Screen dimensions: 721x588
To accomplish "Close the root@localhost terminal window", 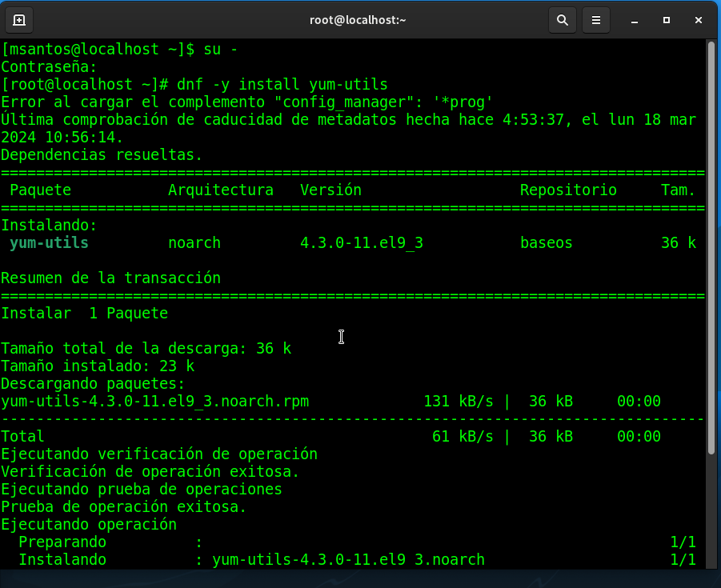I will pyautogui.click(x=699, y=20).
